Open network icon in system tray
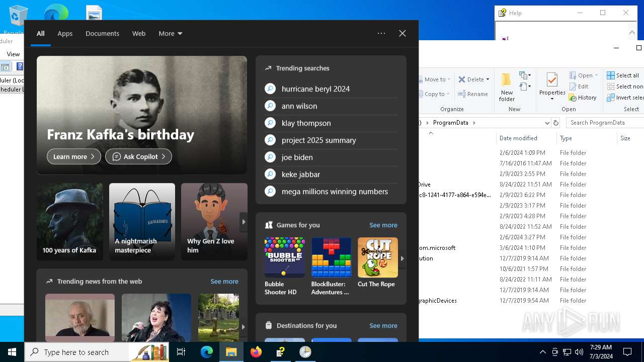The width and height of the screenshot is (644, 362). pos(567,352)
